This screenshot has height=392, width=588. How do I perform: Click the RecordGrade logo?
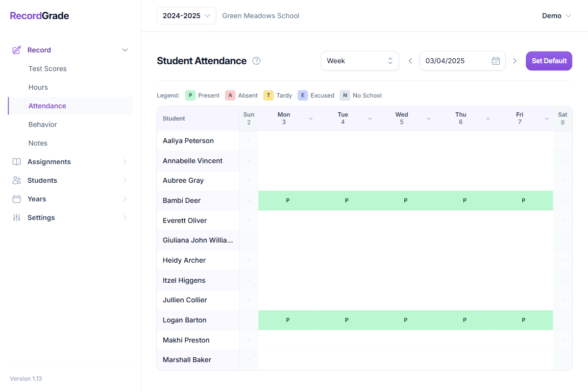40,16
